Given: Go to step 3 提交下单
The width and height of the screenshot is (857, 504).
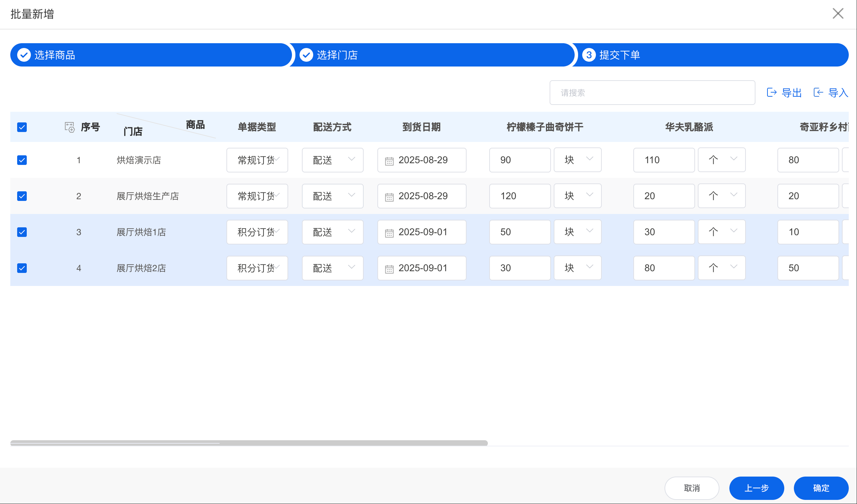Looking at the screenshot, I should (x=619, y=55).
